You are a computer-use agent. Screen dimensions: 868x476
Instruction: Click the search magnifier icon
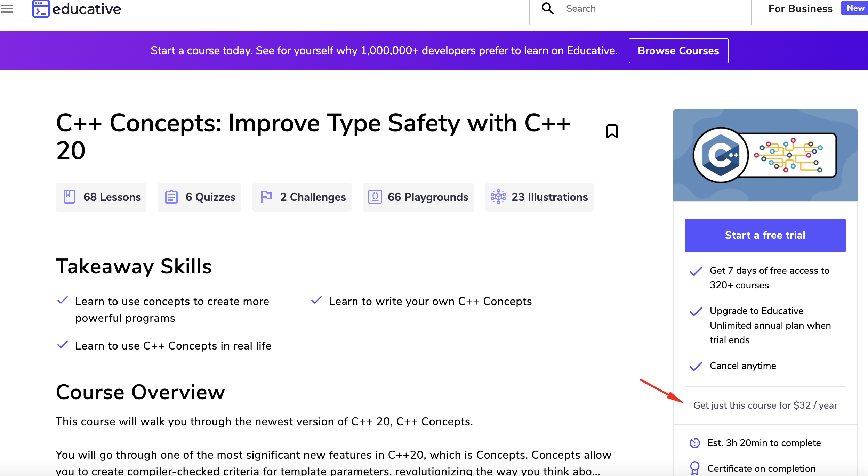[548, 8]
